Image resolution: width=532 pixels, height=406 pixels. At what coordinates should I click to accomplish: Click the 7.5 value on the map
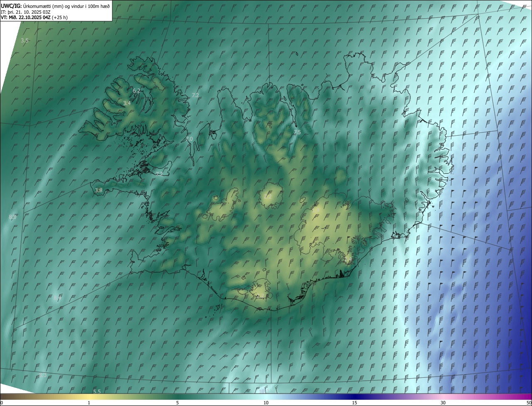297,132
